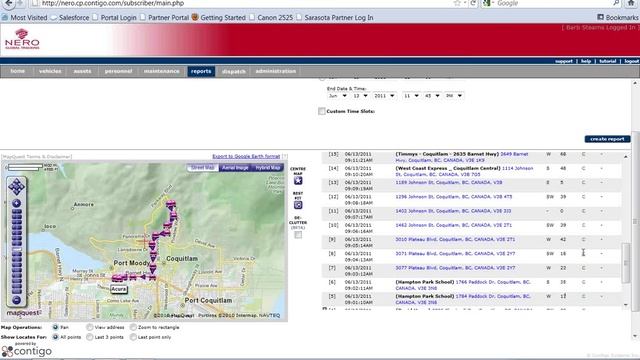This screenshot has width=640, height=360.
Task: Click the Export help question mark icon
Action: (284, 156)
